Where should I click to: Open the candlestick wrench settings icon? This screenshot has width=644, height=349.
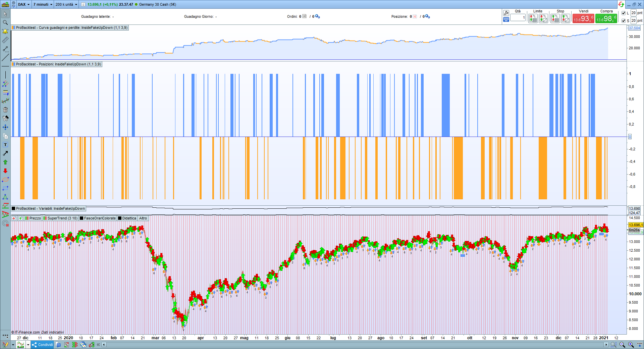(91, 345)
